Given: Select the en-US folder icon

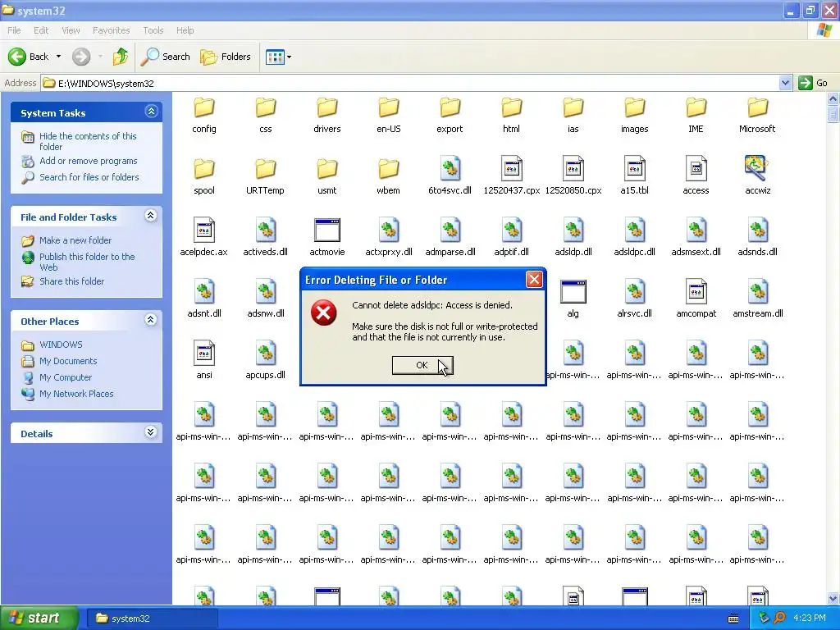Looking at the screenshot, I should 389,107.
